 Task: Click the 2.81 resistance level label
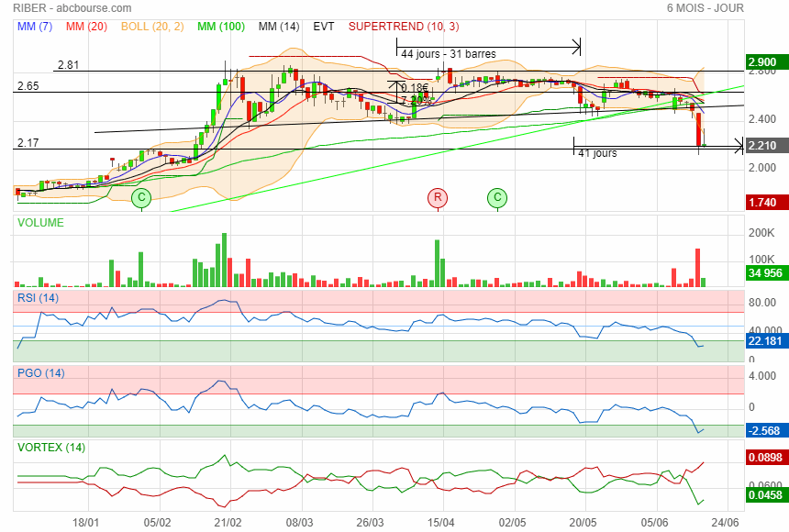(68, 65)
